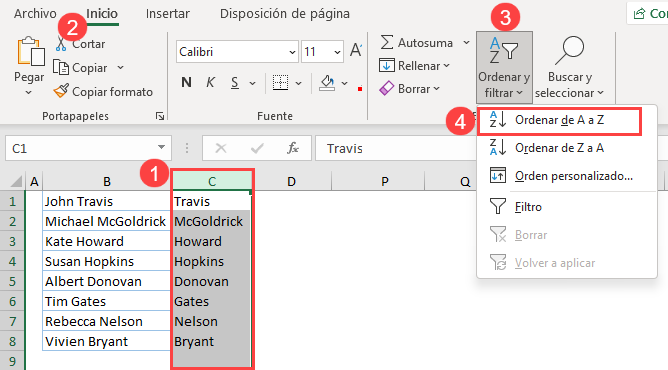668x370 pixels.
Task: Toggle italic with the K button
Action: tap(210, 82)
